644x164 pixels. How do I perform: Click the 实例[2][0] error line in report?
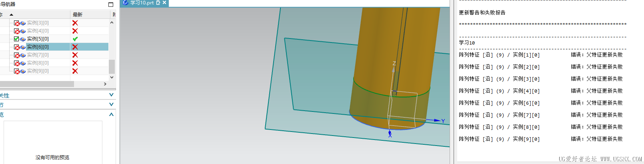click(x=541, y=67)
